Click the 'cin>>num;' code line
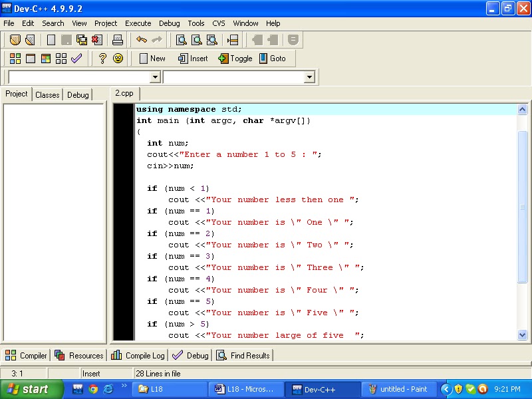The image size is (532, 399). click(x=170, y=166)
